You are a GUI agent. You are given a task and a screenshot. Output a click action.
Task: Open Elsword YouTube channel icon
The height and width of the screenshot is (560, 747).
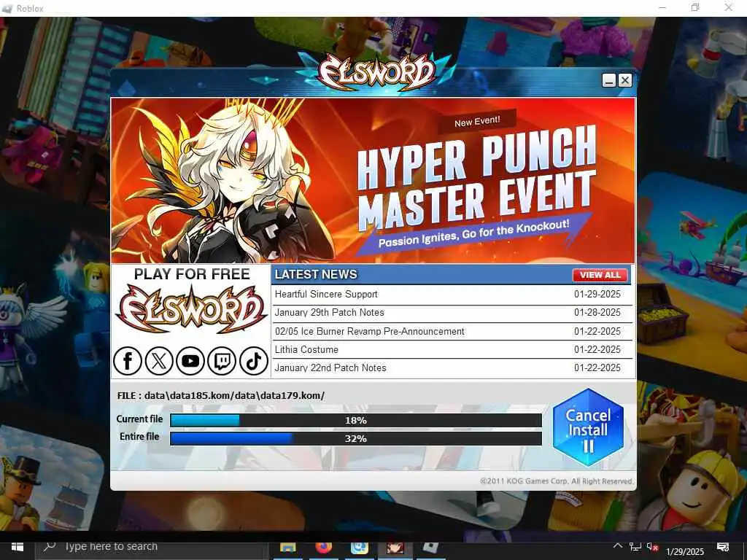tap(190, 361)
